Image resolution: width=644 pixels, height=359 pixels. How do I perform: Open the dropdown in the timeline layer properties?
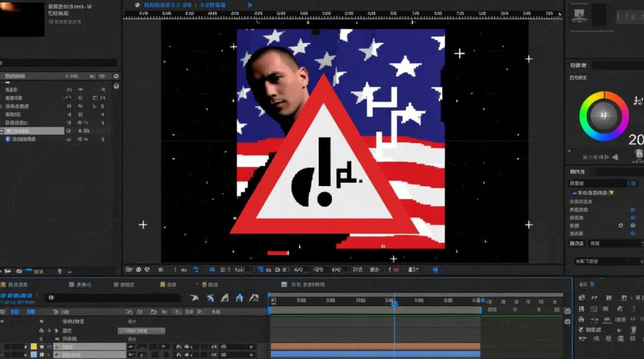(141, 331)
